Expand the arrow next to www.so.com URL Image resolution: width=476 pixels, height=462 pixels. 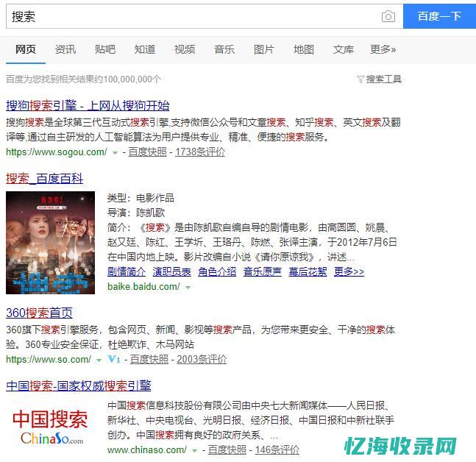point(99,360)
